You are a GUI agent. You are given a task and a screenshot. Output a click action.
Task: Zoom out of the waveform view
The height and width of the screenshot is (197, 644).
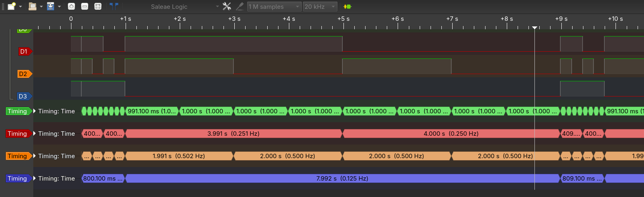[x=85, y=6]
